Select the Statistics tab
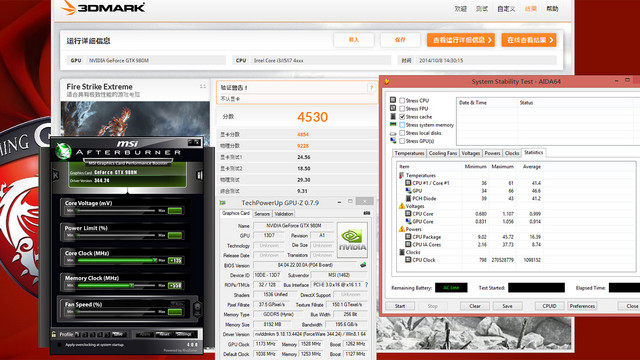Viewport: 640px width, 360px height. pyautogui.click(x=533, y=153)
